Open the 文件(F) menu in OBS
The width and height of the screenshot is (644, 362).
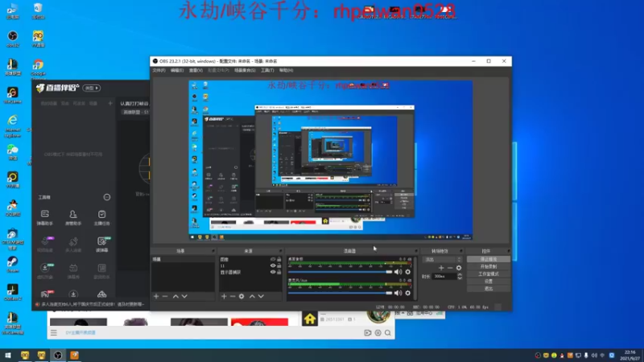159,71
